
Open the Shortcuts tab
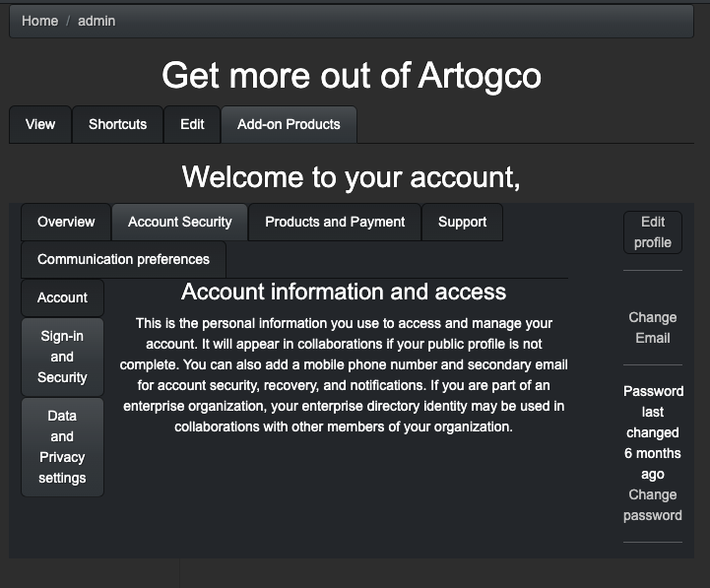point(118,124)
